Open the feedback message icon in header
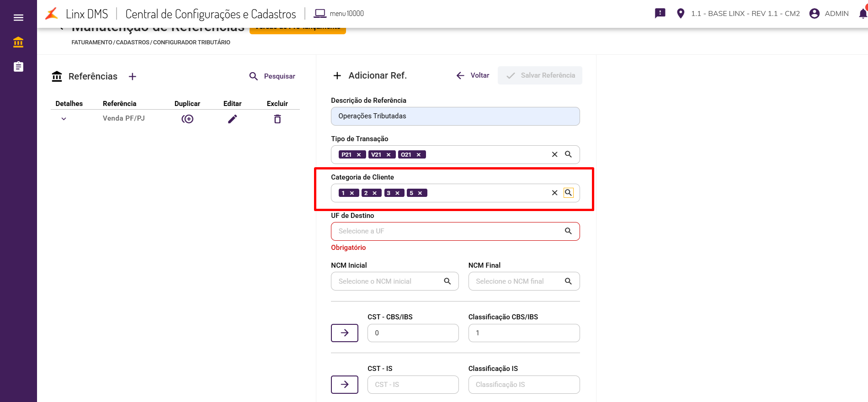The image size is (868, 402). click(660, 13)
